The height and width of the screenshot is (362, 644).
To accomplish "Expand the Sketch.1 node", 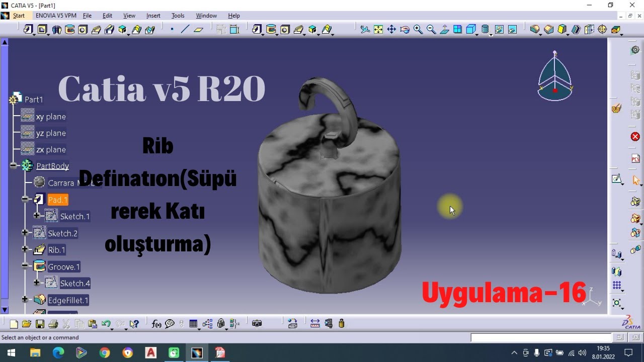I will (x=37, y=216).
